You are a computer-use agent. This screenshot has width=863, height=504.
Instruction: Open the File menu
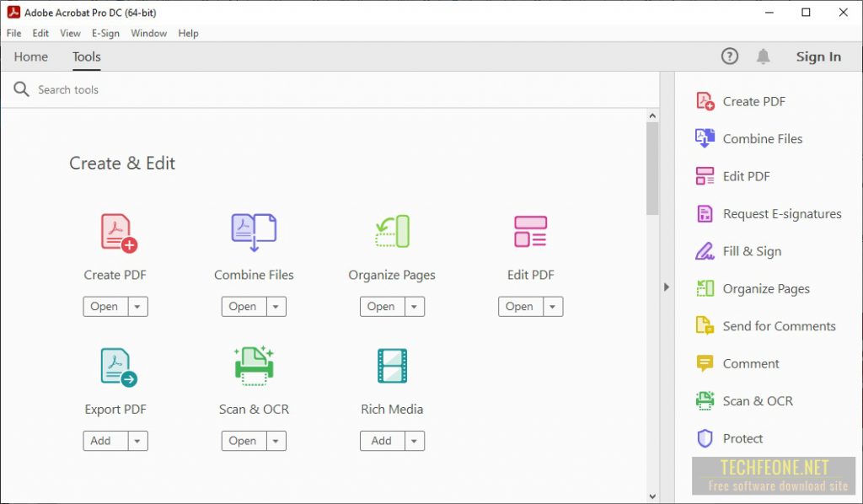pyautogui.click(x=13, y=33)
